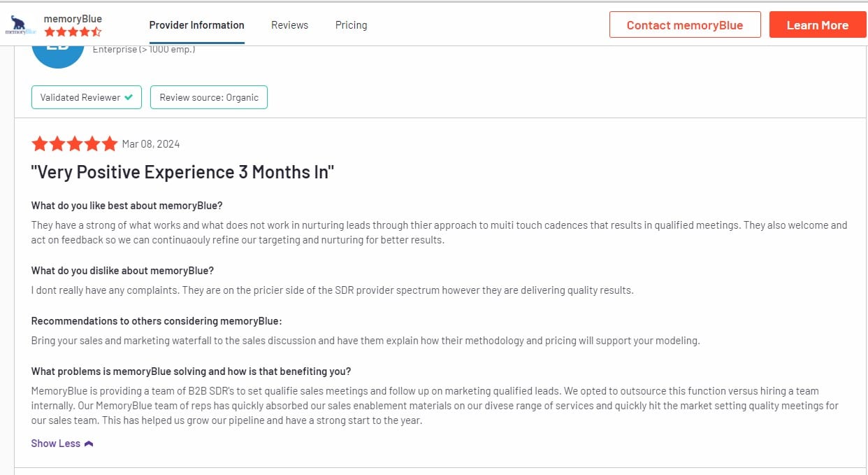This screenshot has height=475, width=868.
Task: Click the Validated Reviewer checkmark icon
Action: 129,97
